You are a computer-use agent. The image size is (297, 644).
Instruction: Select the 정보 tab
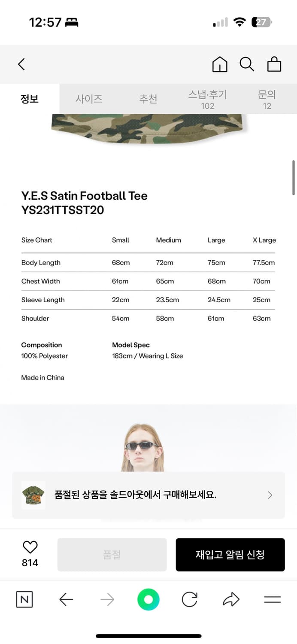30,99
